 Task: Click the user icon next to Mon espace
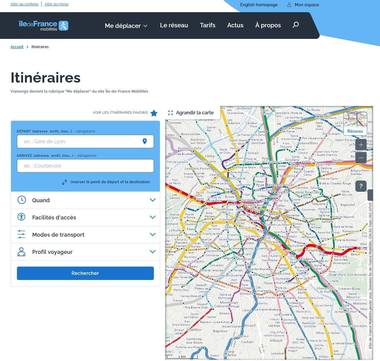tap(289, 5)
